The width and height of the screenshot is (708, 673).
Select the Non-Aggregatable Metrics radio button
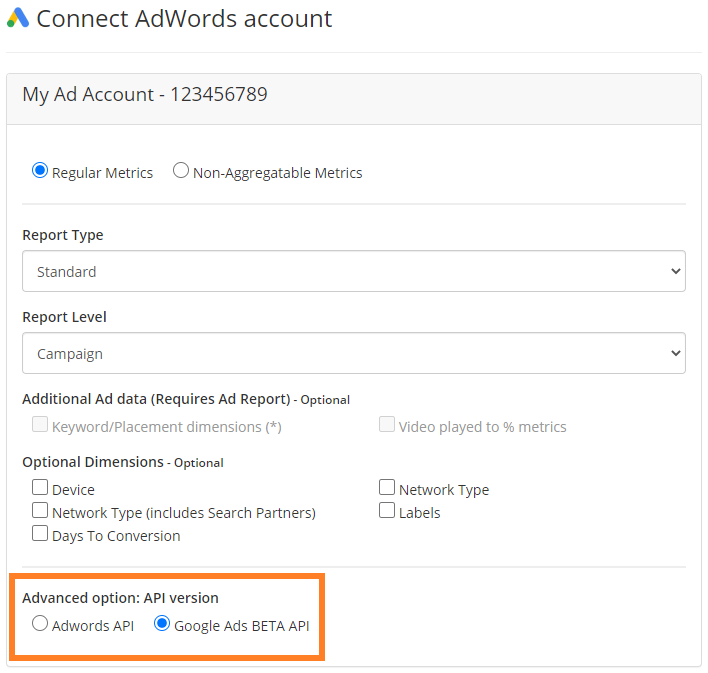[x=181, y=171]
